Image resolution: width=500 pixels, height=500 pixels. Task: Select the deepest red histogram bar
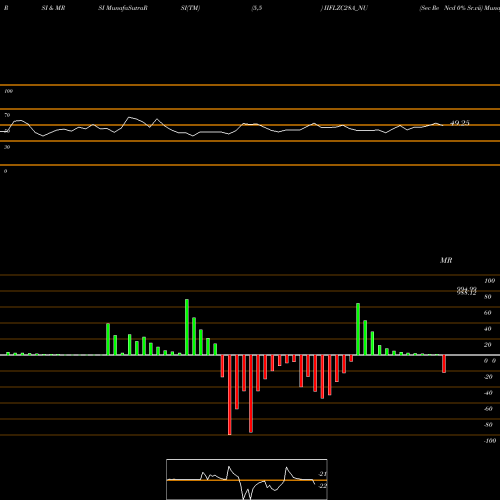click(230, 395)
